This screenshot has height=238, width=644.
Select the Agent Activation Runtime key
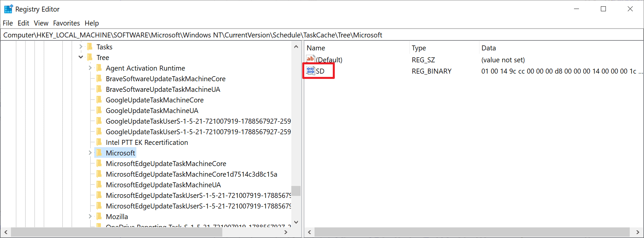(x=145, y=68)
